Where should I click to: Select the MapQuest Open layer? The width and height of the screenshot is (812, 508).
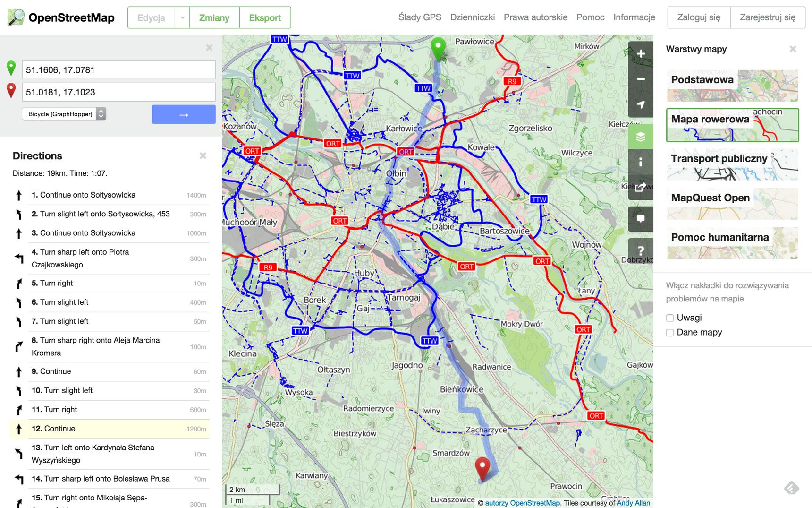(x=732, y=204)
